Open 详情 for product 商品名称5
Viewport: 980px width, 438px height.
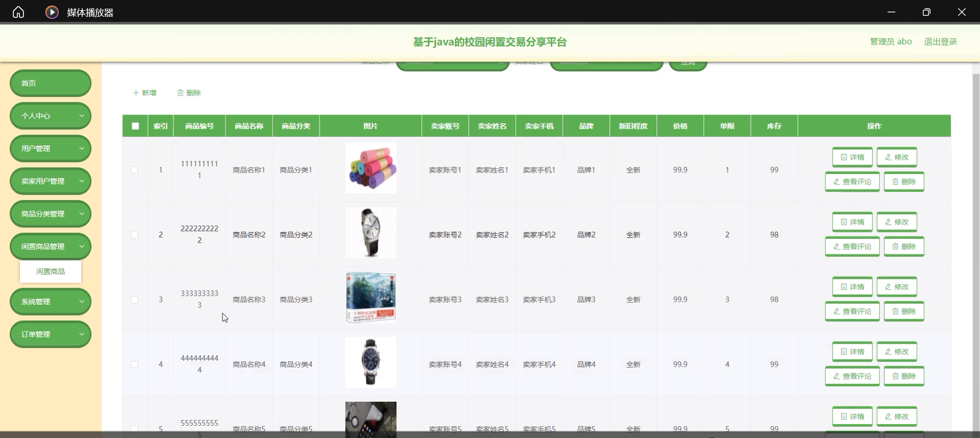tap(852, 416)
